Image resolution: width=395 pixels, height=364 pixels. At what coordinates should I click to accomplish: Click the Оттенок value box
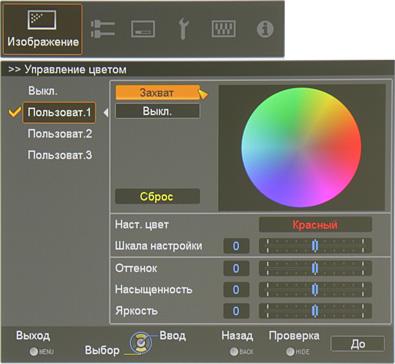point(236,268)
